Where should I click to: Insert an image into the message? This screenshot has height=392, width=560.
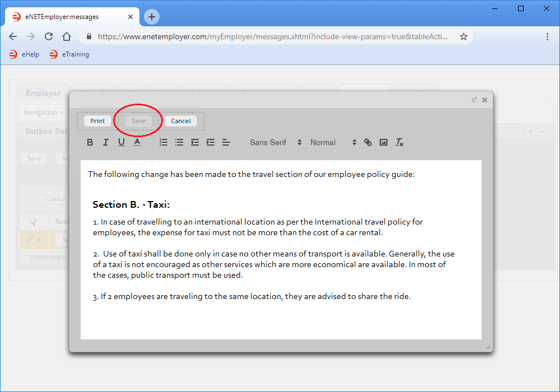tap(384, 142)
